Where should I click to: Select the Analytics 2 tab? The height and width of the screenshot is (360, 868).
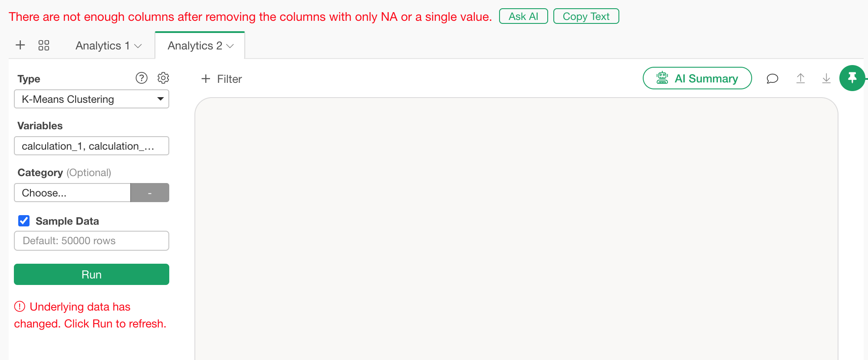[194, 46]
